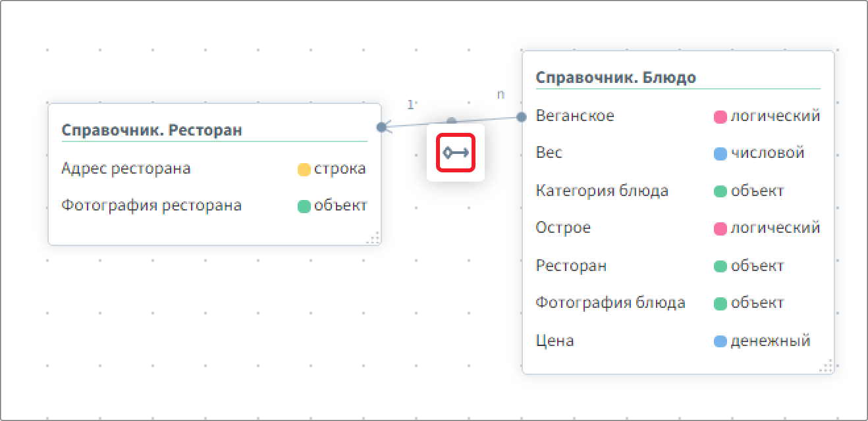Click pink swatch for Острое type

click(720, 229)
